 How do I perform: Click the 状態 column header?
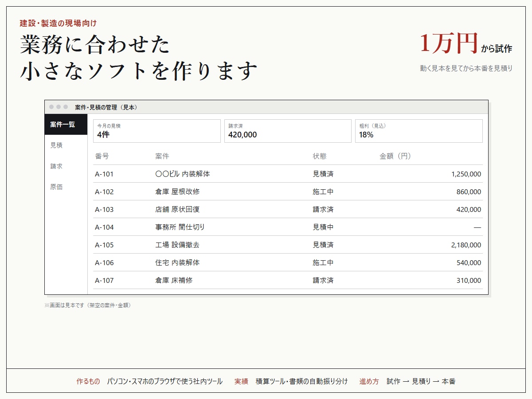coord(320,156)
